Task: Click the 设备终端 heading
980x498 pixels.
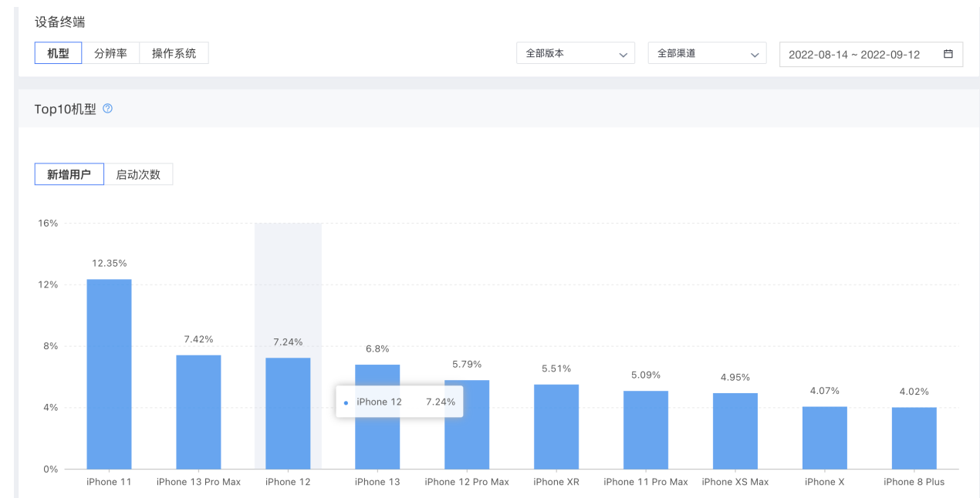Action: coord(59,22)
